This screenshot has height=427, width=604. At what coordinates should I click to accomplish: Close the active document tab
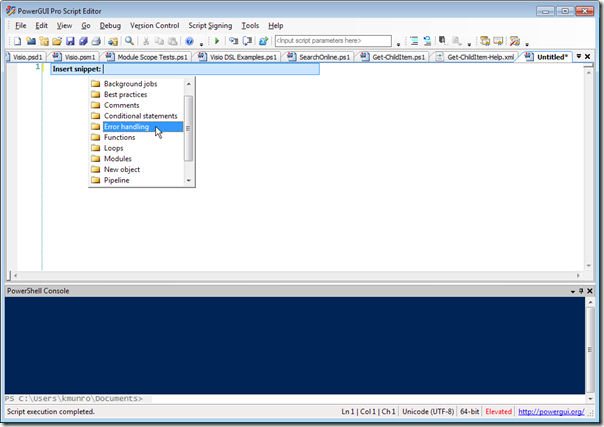587,57
